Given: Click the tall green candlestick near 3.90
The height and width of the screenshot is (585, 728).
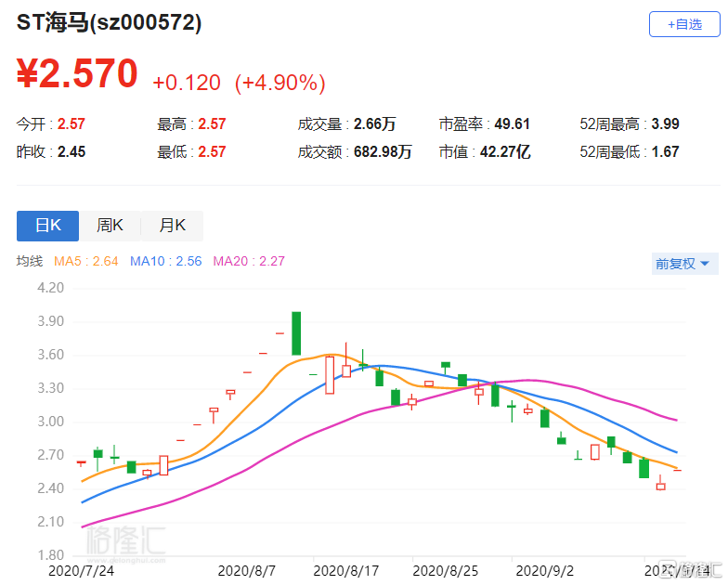Looking at the screenshot, I should pyautogui.click(x=296, y=333).
